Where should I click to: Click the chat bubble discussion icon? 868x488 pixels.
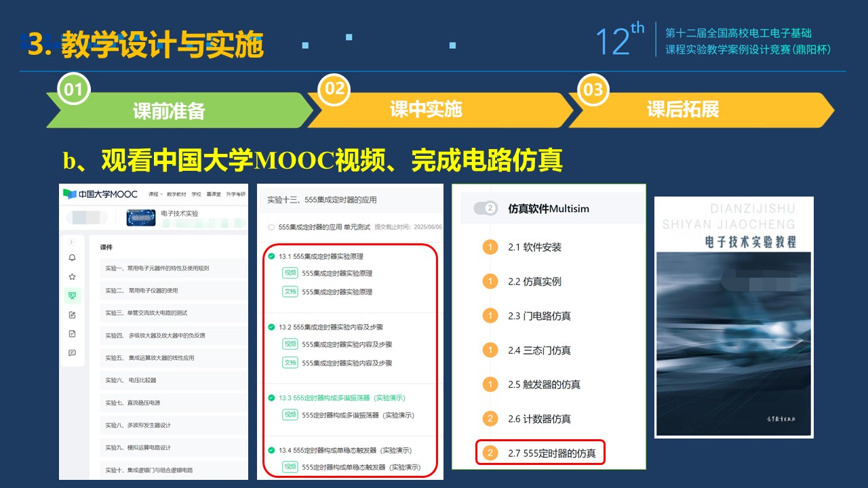point(72,352)
